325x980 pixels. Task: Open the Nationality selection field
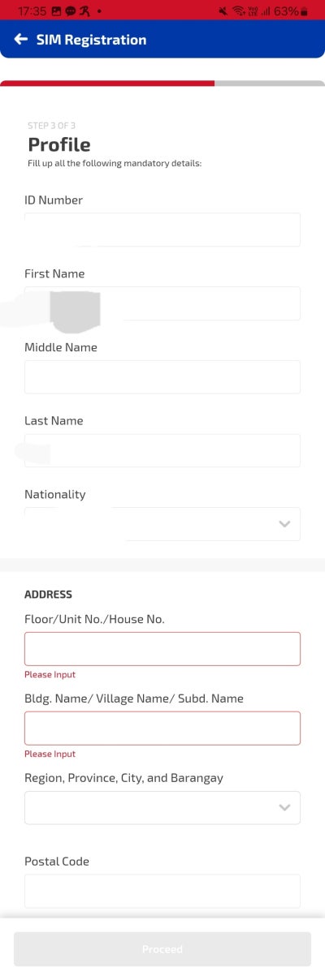(162, 524)
